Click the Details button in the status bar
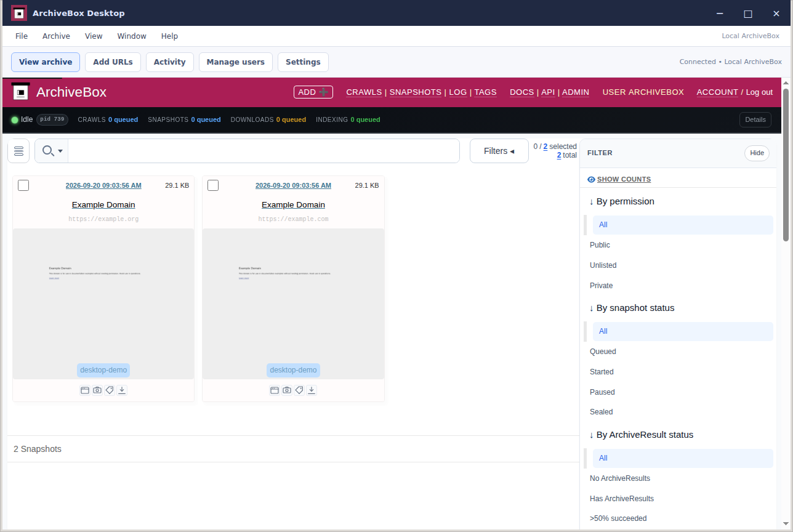The height and width of the screenshot is (532, 793). coord(755,119)
